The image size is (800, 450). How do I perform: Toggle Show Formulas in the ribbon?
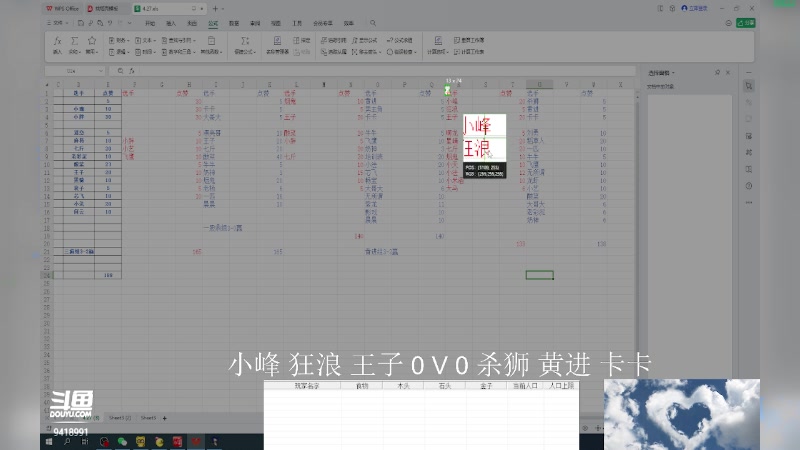(x=365, y=40)
